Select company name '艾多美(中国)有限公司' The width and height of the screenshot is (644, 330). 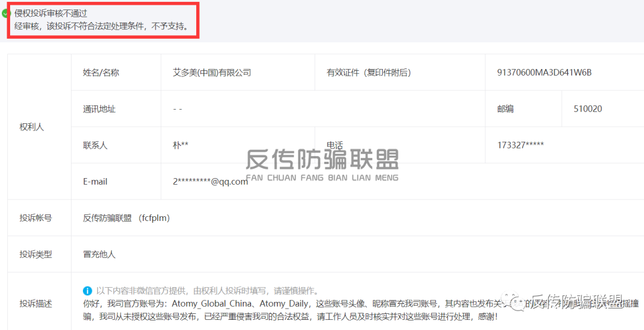coord(212,73)
